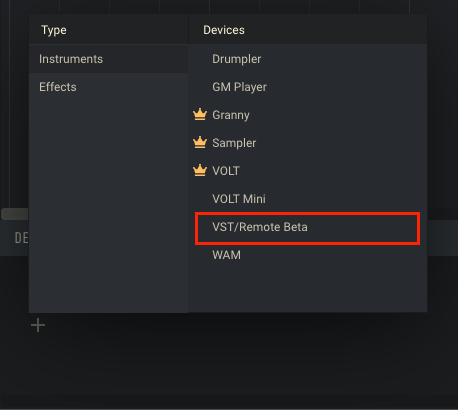Viewport: 458px width, 410px height.
Task: Select the Effects type category
Action: pos(108,87)
